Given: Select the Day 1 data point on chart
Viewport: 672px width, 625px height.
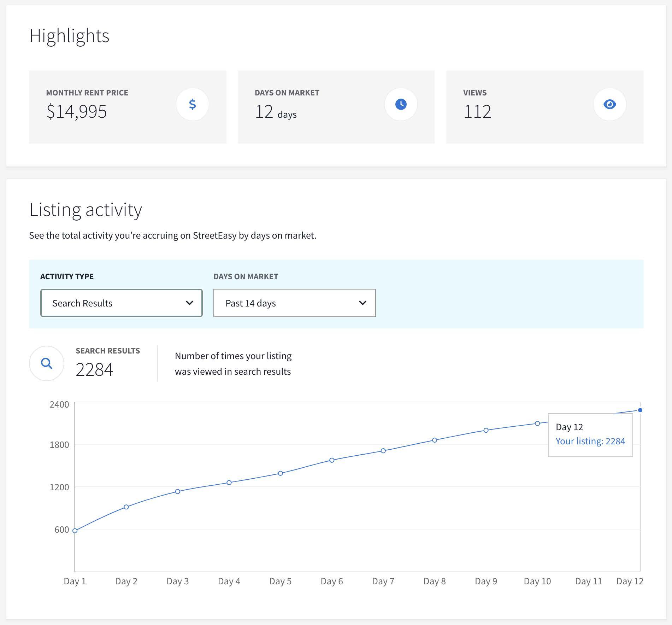Looking at the screenshot, I should tap(75, 531).
